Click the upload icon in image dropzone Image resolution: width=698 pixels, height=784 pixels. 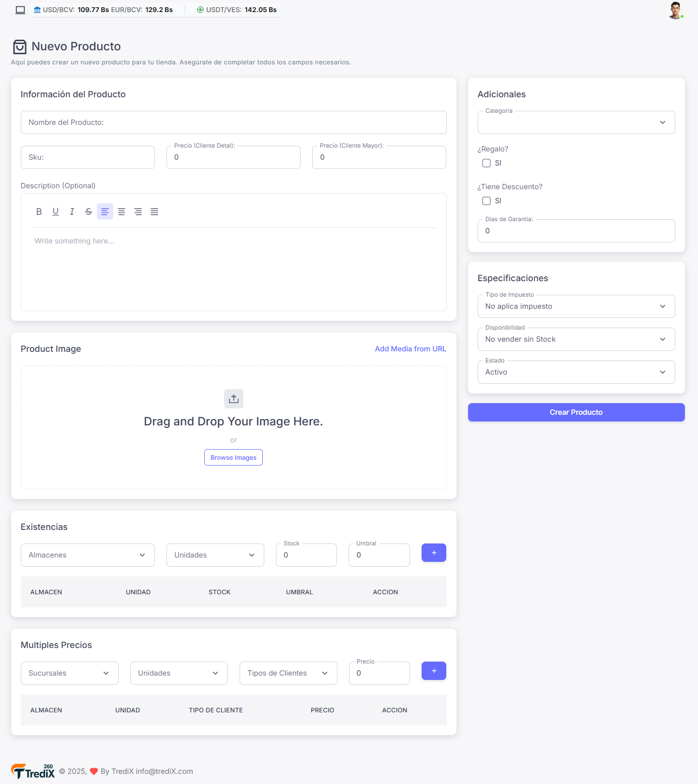234,399
